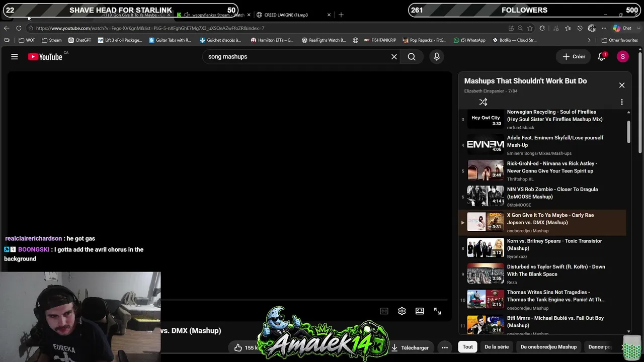The image size is (644, 362).
Task: Open the Lift 3 eFoil Package bookmark
Action: [120, 40]
